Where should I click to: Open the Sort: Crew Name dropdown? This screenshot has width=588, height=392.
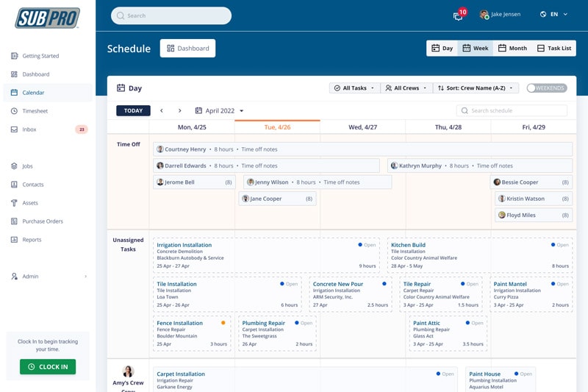click(x=477, y=88)
